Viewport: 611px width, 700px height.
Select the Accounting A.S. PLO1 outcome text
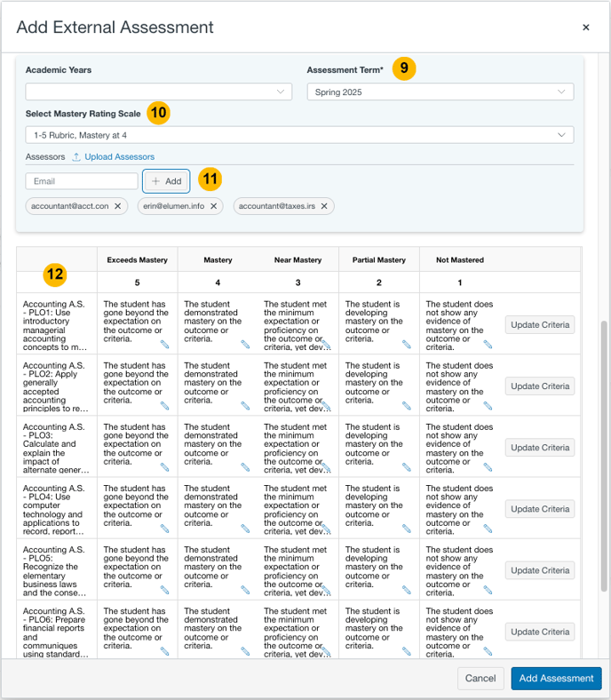(55, 325)
